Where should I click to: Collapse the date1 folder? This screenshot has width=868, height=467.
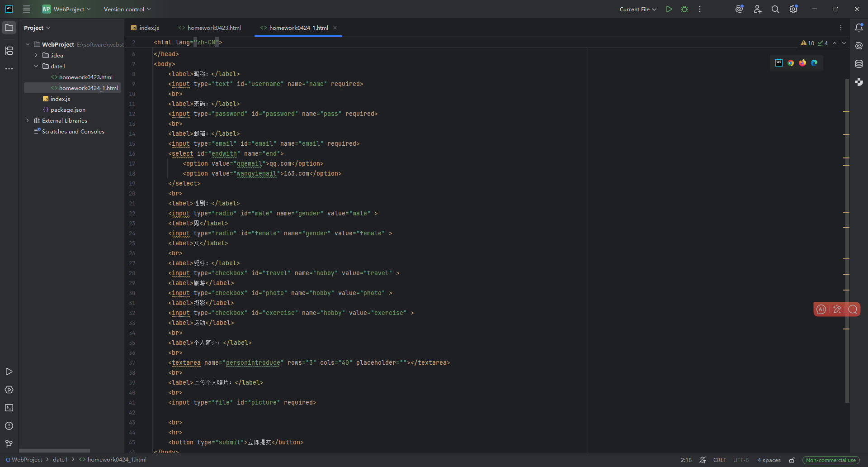(x=36, y=66)
